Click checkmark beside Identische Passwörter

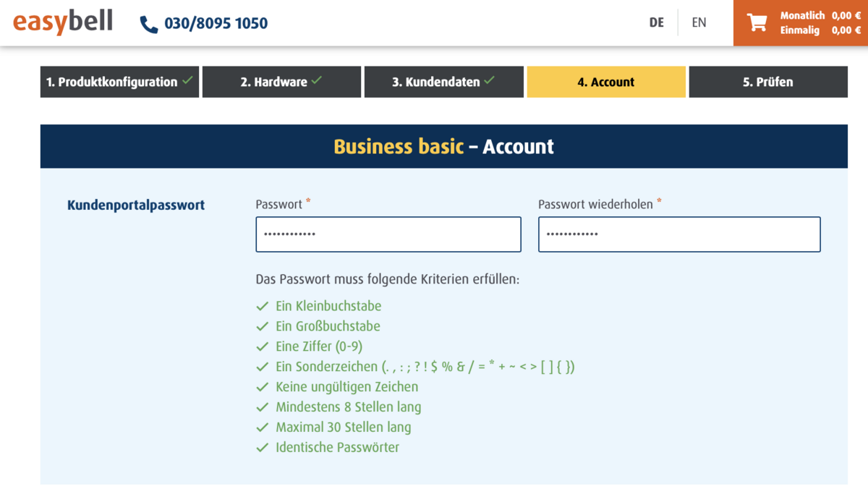tap(263, 448)
